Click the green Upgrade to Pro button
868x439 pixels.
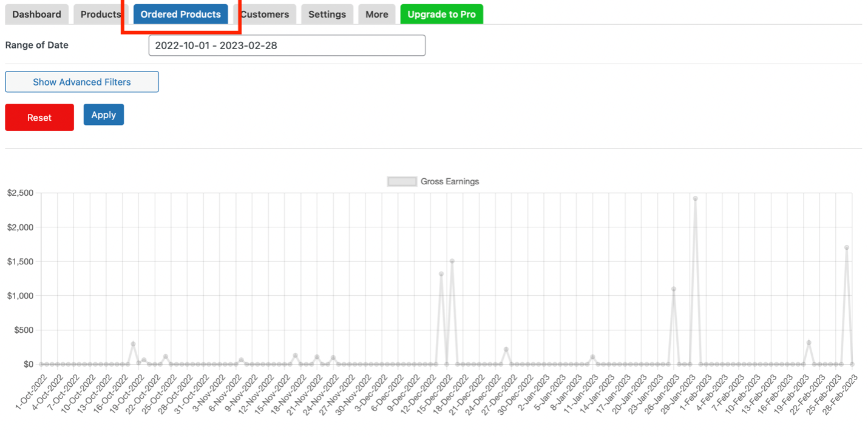click(x=442, y=15)
